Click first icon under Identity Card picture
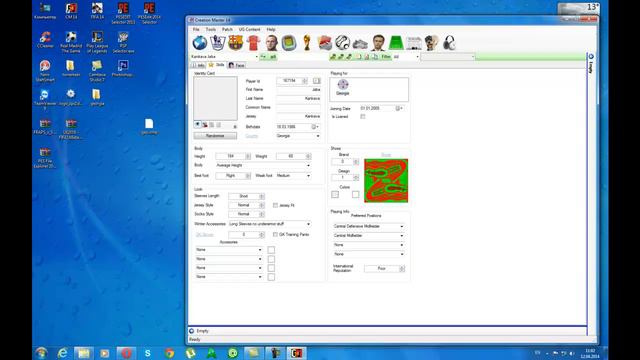This screenshot has width=640, height=360. [198, 125]
